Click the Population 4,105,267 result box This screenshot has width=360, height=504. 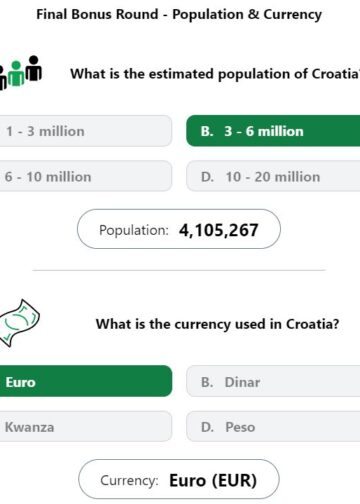coord(179,229)
